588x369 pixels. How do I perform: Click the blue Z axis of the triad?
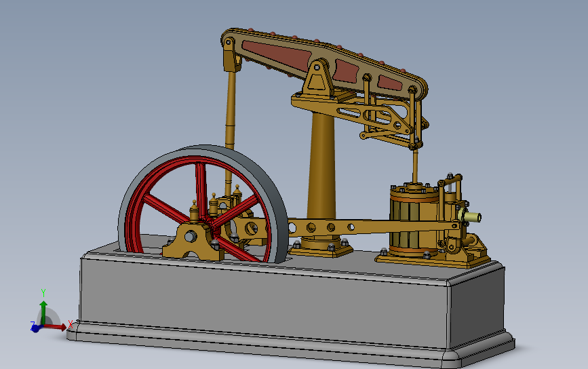pos(35,328)
